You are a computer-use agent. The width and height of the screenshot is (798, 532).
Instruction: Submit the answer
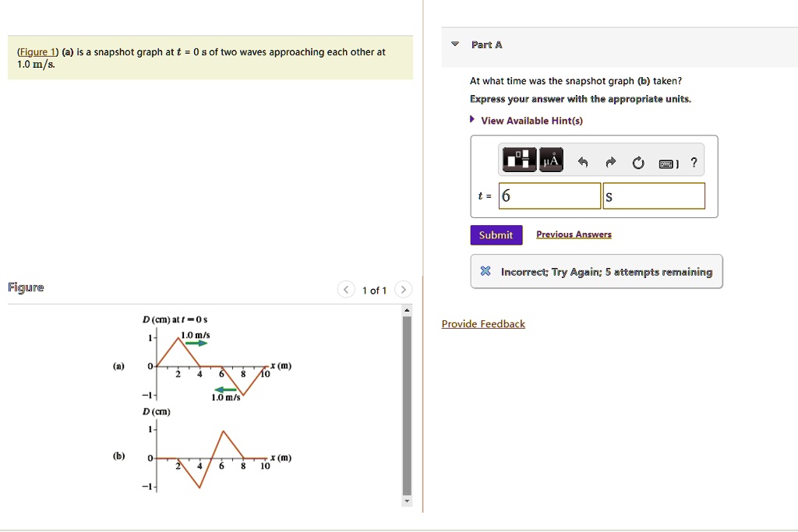click(496, 234)
